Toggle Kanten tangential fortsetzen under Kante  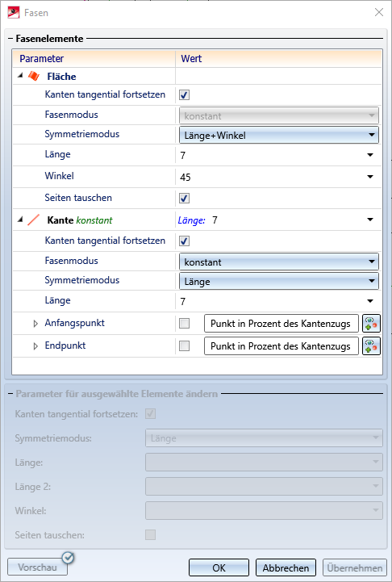185,241
